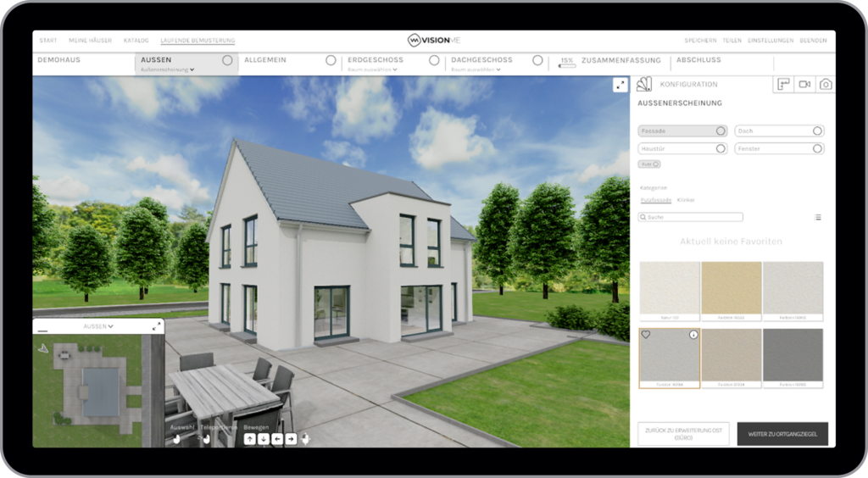
Task: Switch to the video camera tour icon
Action: tap(804, 84)
